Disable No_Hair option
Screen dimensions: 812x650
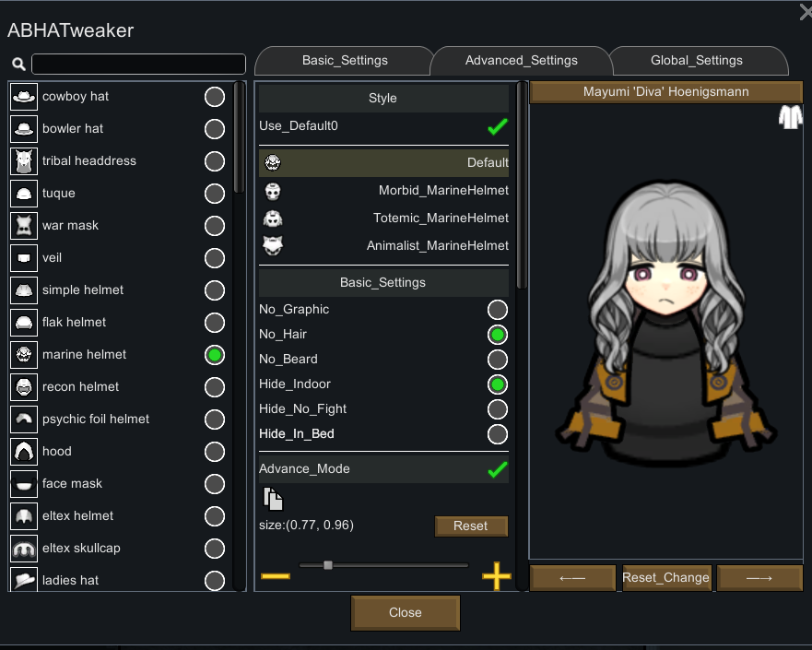click(x=498, y=335)
